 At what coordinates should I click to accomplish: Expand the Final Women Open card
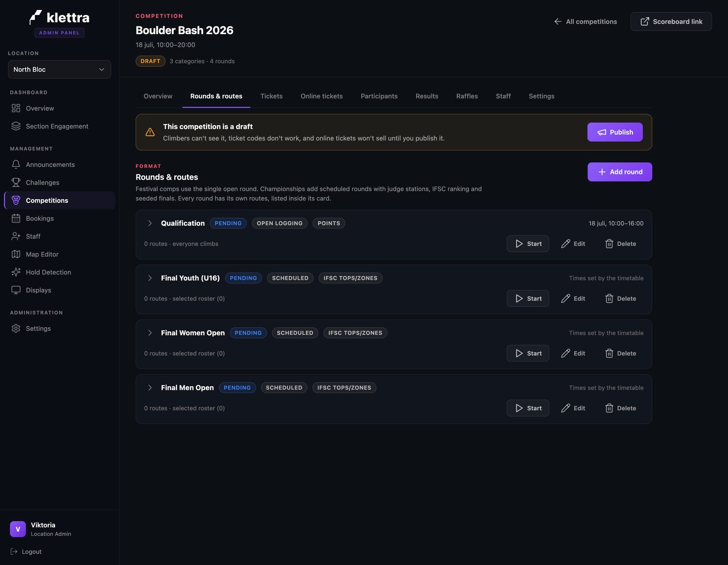(150, 333)
